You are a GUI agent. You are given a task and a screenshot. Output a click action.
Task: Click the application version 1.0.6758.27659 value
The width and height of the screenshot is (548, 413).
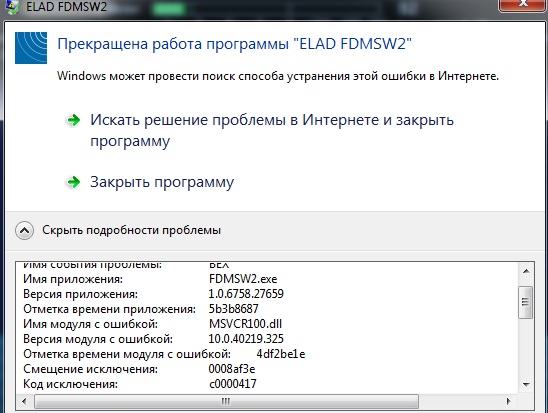246,294
